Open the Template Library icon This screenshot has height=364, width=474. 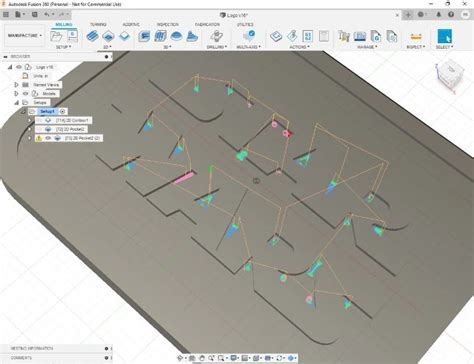[392, 36]
